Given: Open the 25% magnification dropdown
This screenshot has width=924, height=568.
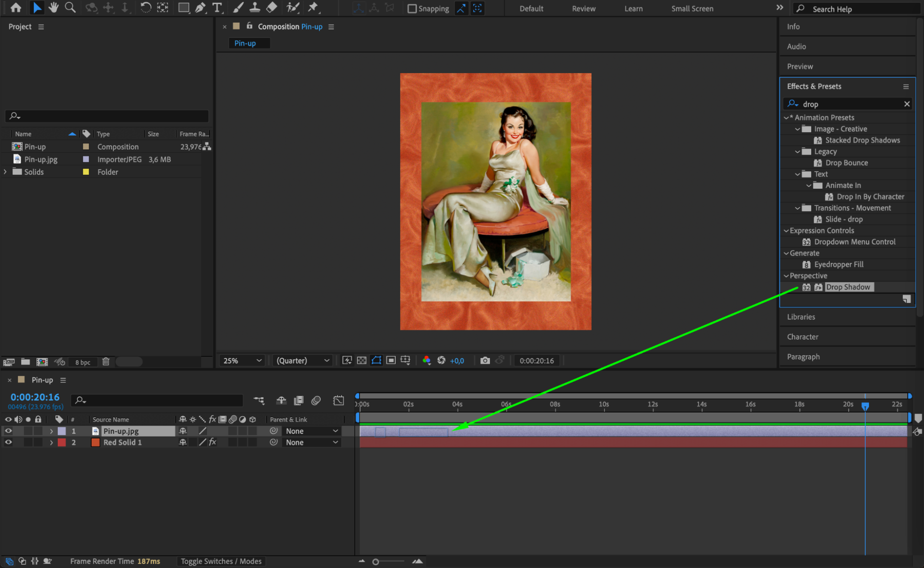Looking at the screenshot, I should pos(242,360).
